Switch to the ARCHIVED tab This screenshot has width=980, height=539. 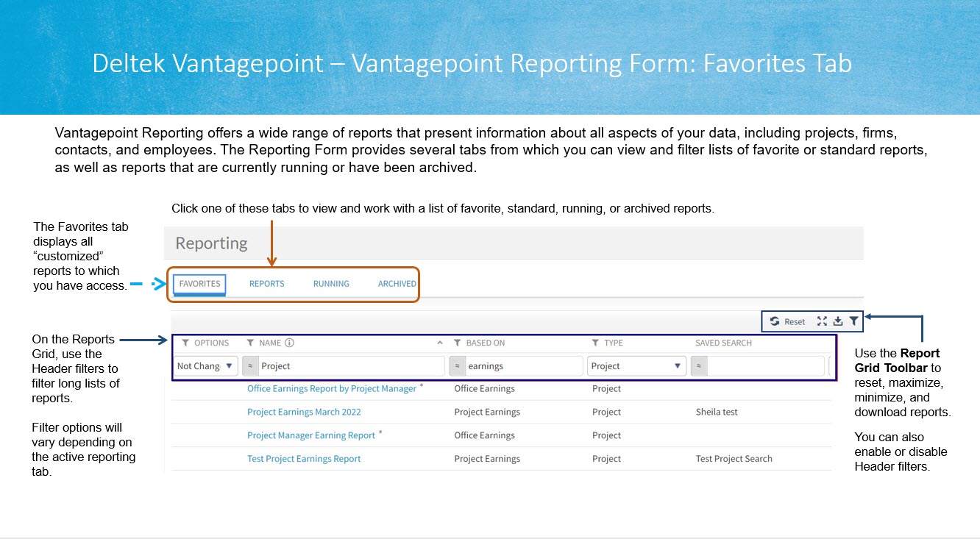coord(397,283)
